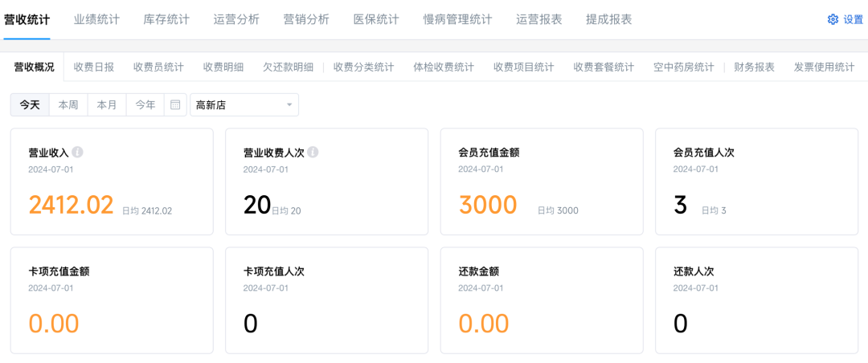
Task: Select the 本周 time range
Action: [68, 104]
